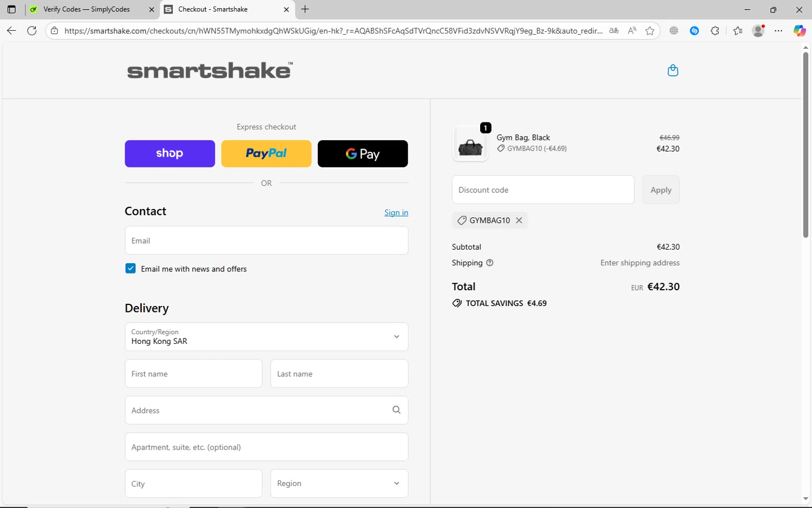Click the shipping help question mark
The height and width of the screenshot is (508, 812).
click(490, 263)
